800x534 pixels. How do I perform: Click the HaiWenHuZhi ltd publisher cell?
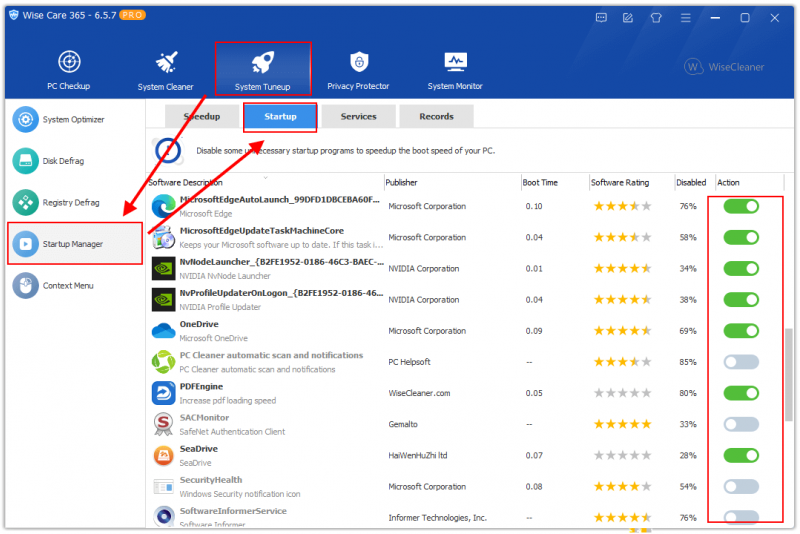click(418, 455)
